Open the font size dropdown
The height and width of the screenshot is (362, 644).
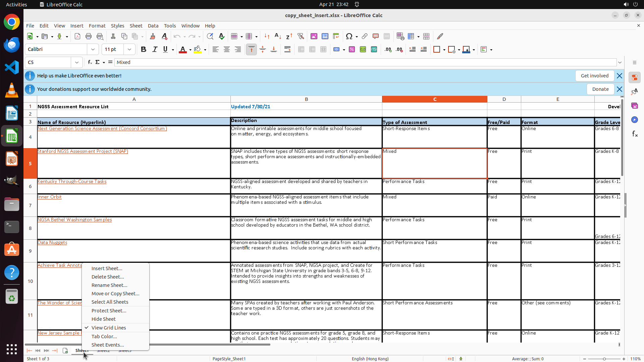[129, 50]
